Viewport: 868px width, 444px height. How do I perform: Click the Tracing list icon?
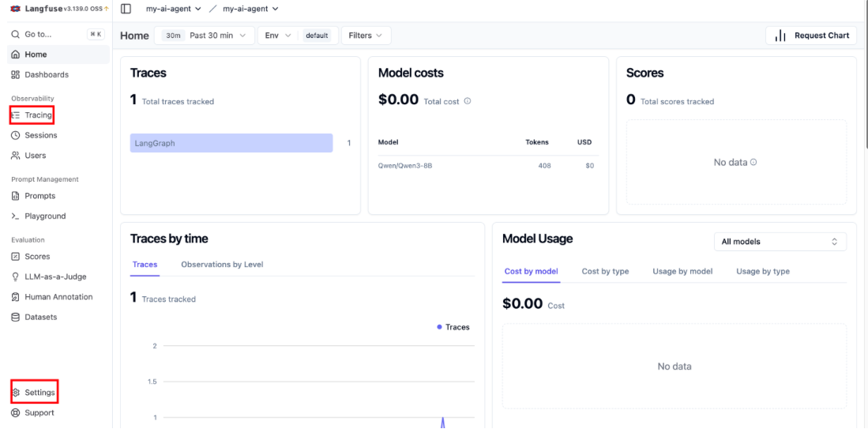point(16,115)
